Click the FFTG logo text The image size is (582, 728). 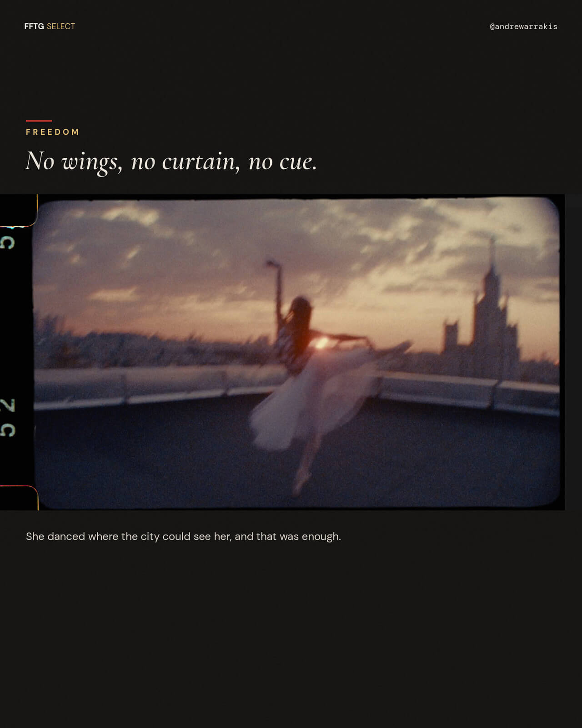(x=34, y=26)
